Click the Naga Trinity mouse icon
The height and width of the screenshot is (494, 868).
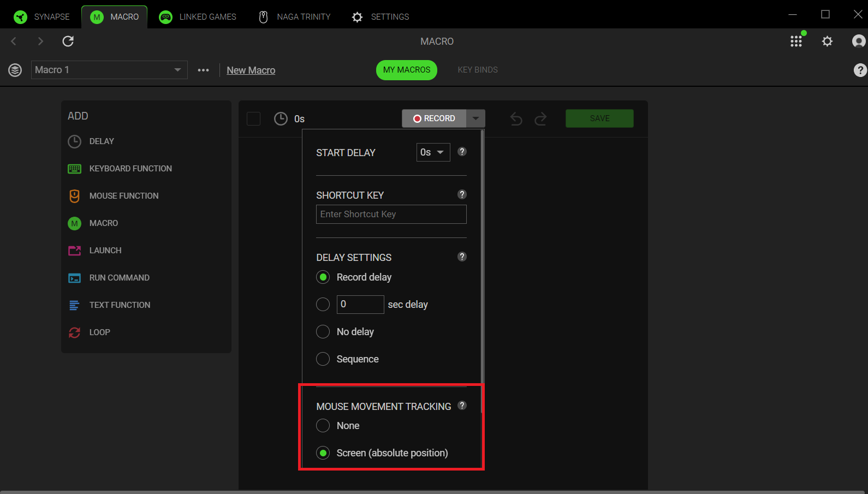[x=263, y=17]
